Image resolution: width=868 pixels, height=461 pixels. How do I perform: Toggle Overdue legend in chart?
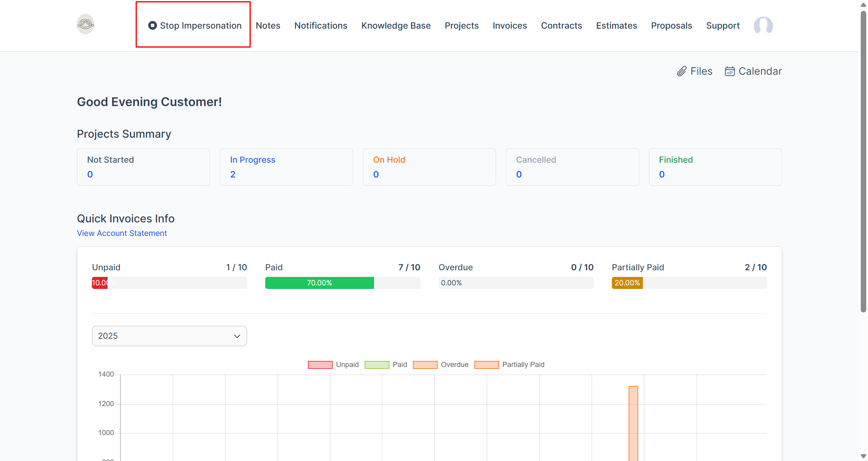point(425,365)
